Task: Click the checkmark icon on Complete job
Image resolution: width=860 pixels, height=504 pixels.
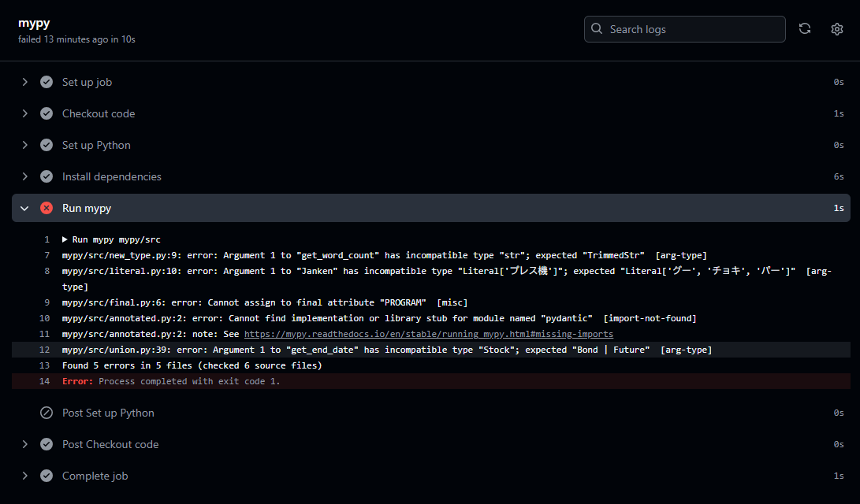Action: tap(46, 475)
